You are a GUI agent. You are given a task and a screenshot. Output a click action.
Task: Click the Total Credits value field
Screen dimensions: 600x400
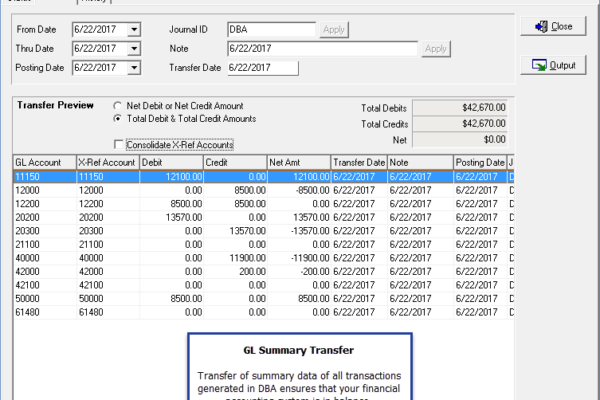[x=460, y=124]
